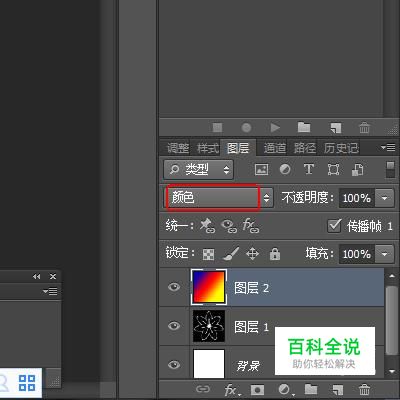Open the 颜色 blend mode dropdown

pos(218,198)
